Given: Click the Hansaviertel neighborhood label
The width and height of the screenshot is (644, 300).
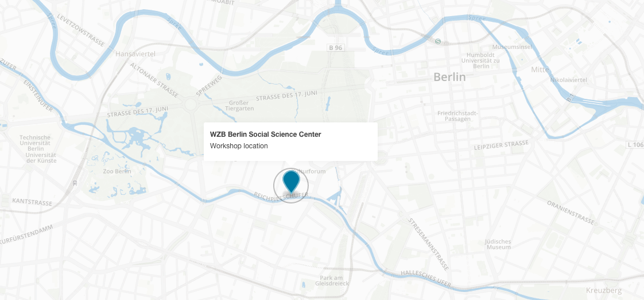Looking at the screenshot, I should click(x=135, y=54).
